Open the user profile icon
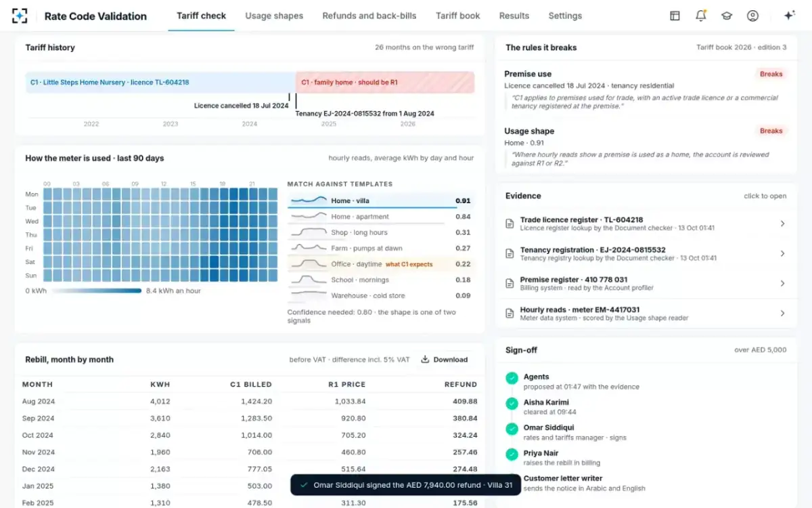The width and height of the screenshot is (812, 508). tap(752, 16)
